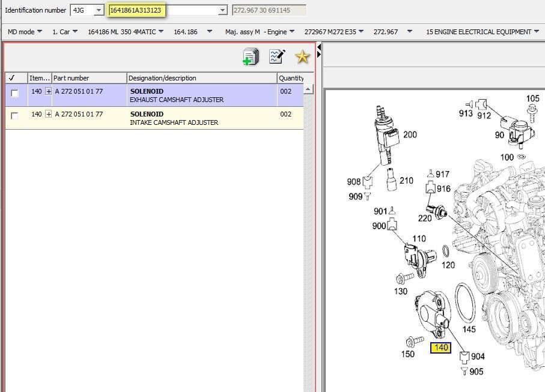The height and width of the screenshot is (392, 545).
Task: Open the notes editor icon
Action: 276,56
